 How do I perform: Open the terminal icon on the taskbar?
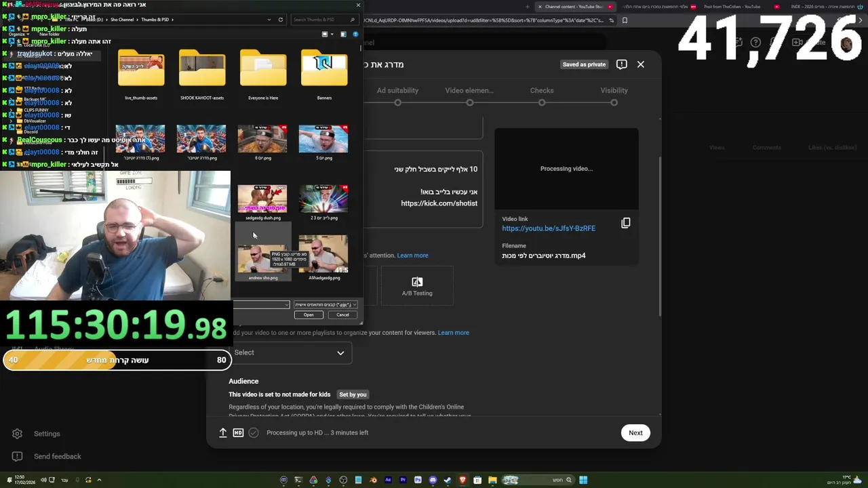pyautogui.click(x=298, y=480)
